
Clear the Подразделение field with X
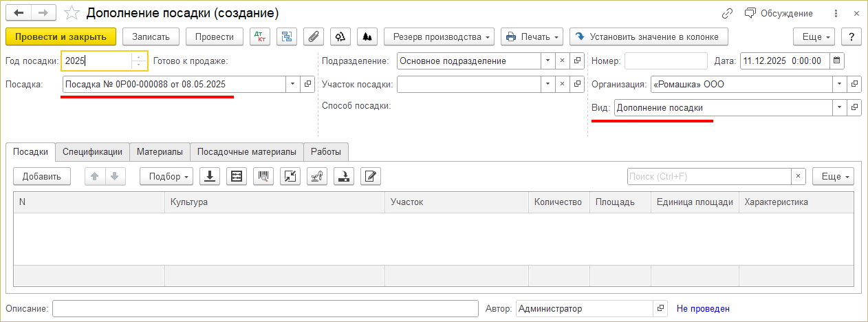tap(562, 61)
